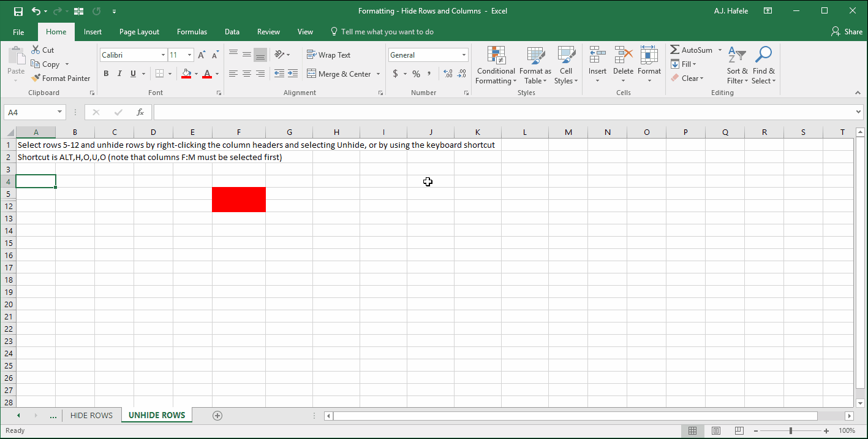Expand the formula bar
Screen dimensions: 868x439
coord(859,112)
